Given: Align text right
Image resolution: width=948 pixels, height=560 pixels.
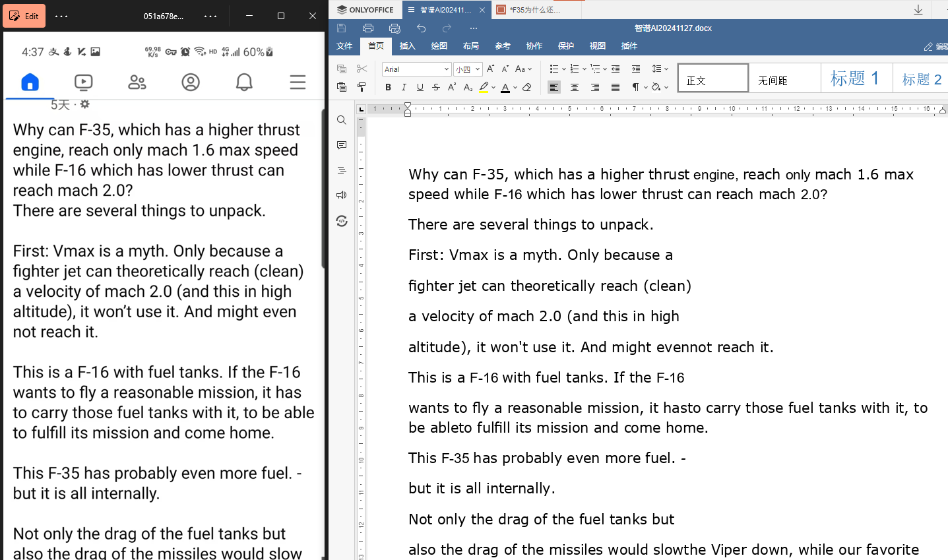Looking at the screenshot, I should (595, 87).
